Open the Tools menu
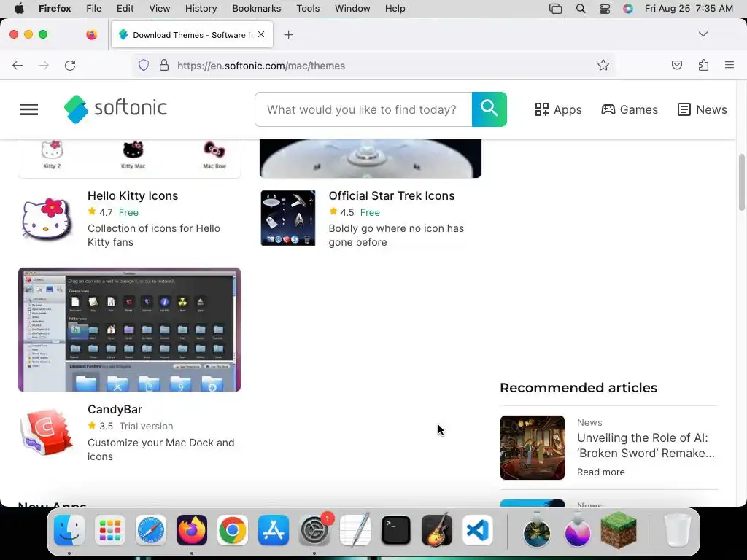Viewport: 747px width, 560px height. click(308, 9)
